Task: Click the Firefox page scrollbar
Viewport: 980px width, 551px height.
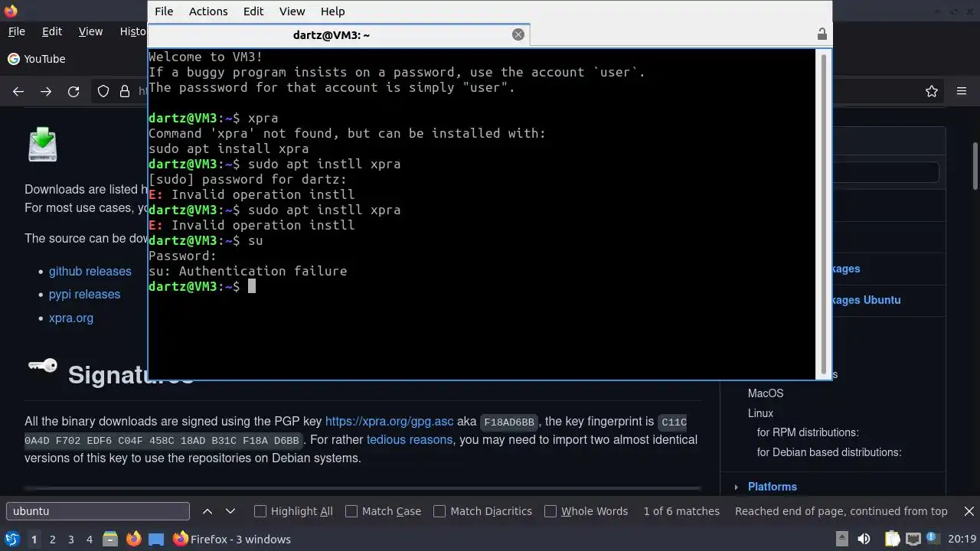Action: coord(975,166)
